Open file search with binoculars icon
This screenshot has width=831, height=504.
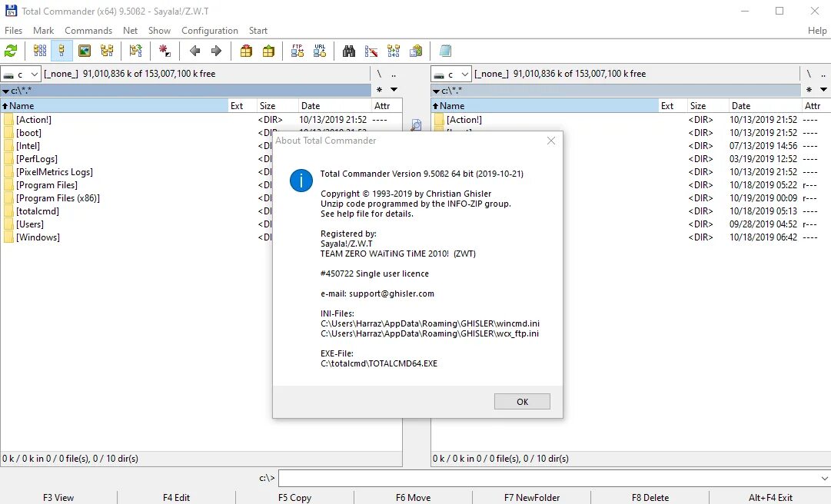coord(349,51)
